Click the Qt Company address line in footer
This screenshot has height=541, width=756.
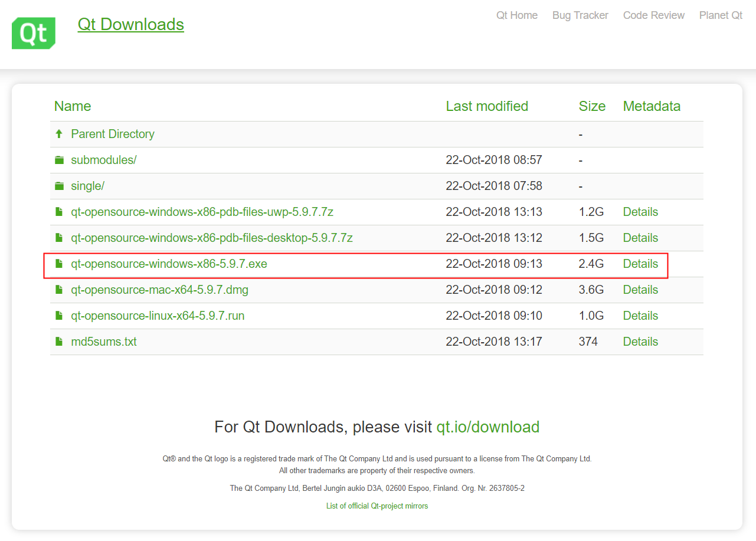377,488
